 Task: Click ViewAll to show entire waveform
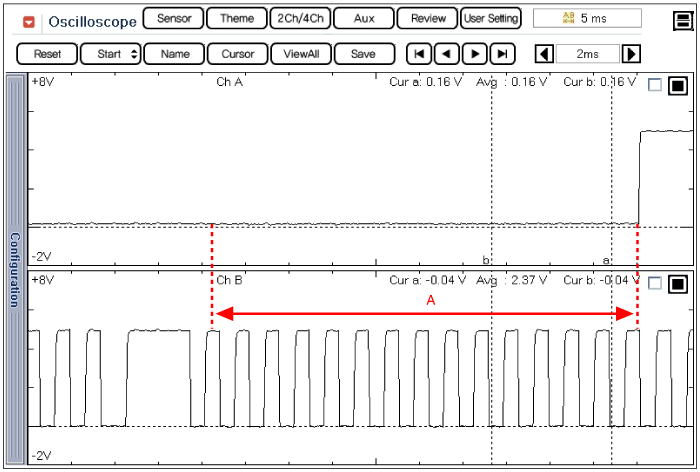(x=301, y=54)
